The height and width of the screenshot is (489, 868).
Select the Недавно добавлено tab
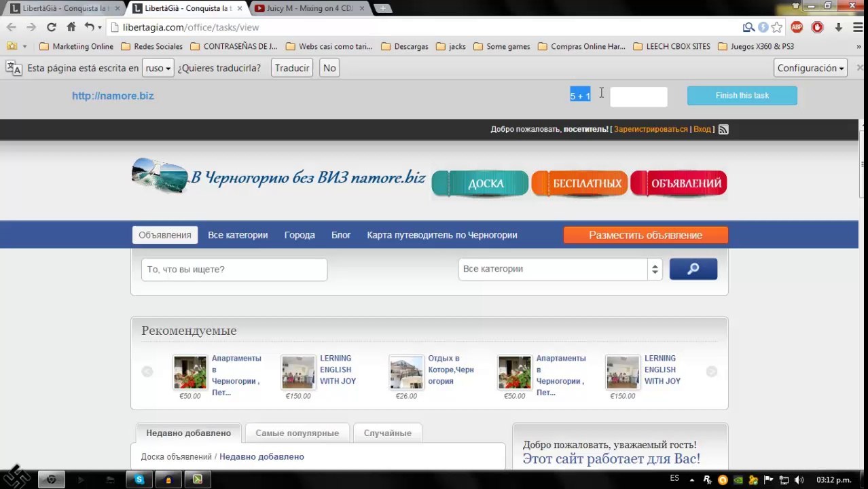188,433
